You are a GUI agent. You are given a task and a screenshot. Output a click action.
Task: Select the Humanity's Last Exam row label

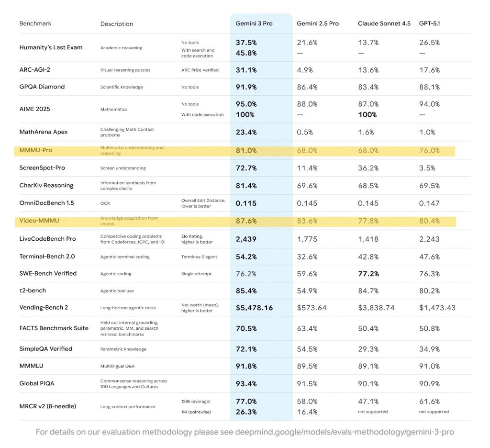[x=51, y=47]
